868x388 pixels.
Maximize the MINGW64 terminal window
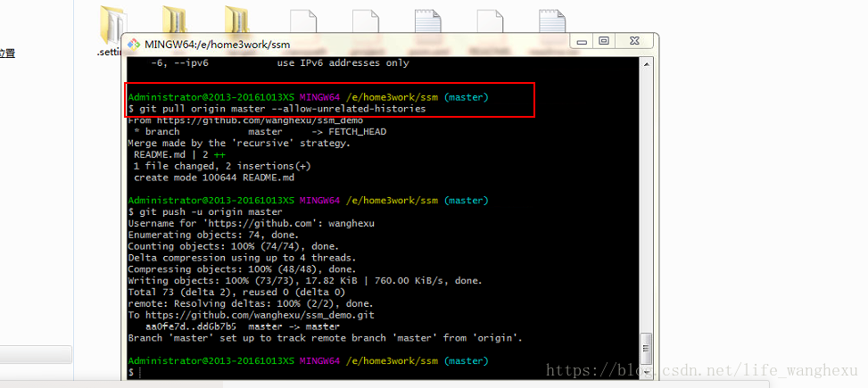(x=604, y=41)
